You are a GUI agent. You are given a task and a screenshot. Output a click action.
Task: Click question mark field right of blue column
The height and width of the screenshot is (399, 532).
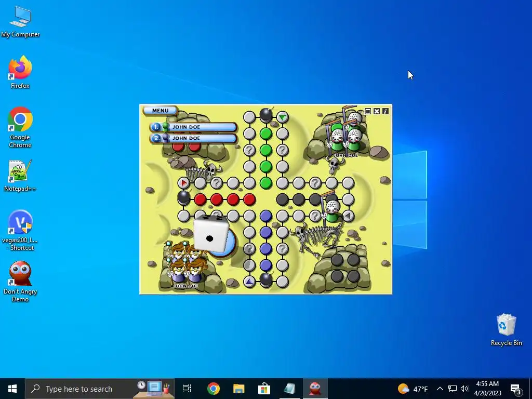point(282,249)
